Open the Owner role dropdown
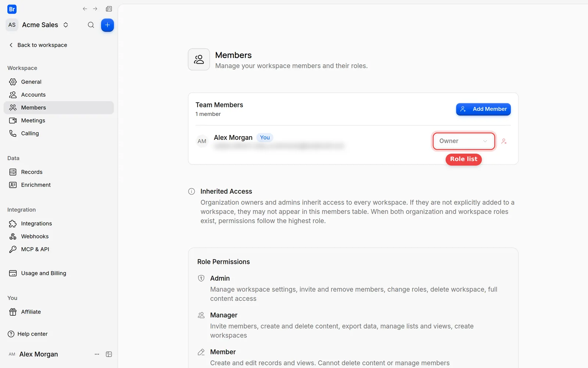The width and height of the screenshot is (588, 368). tap(464, 141)
